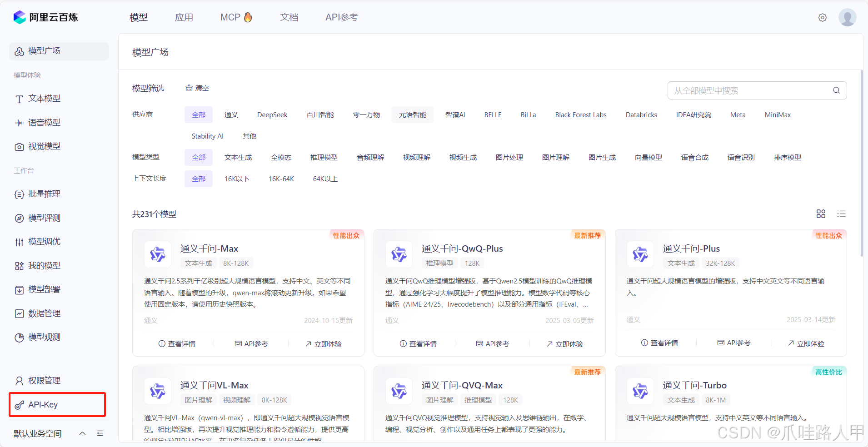Open 查看详情 for 通义千问-QwQ-Plus
Viewport: 868px width, 447px height.
(x=419, y=343)
